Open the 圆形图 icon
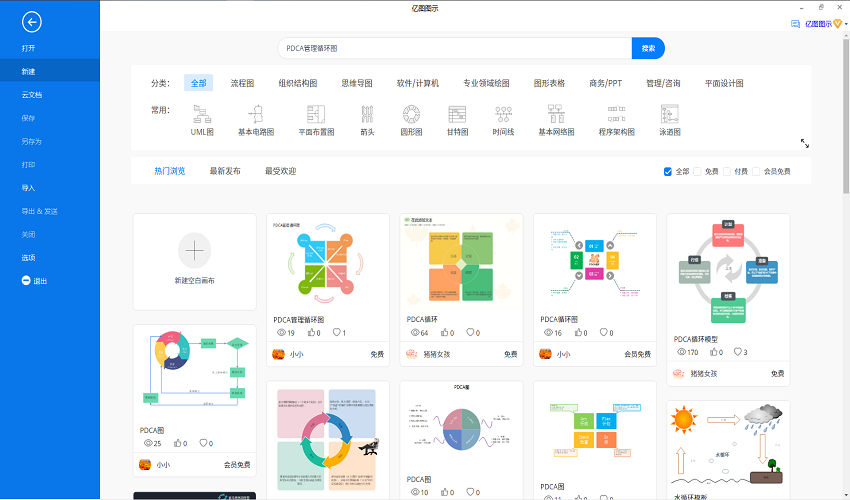 pos(411,114)
